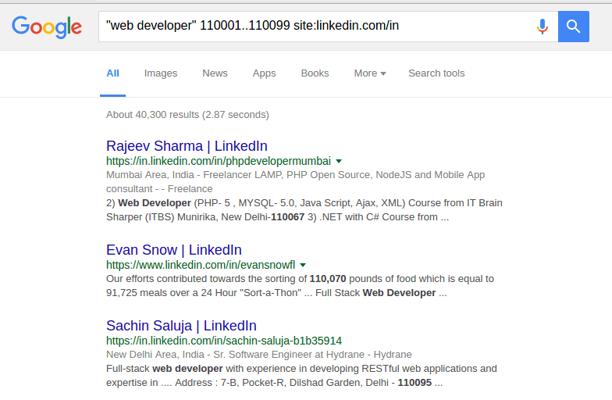Click the Google logo
612x400 pixels.
(x=47, y=27)
